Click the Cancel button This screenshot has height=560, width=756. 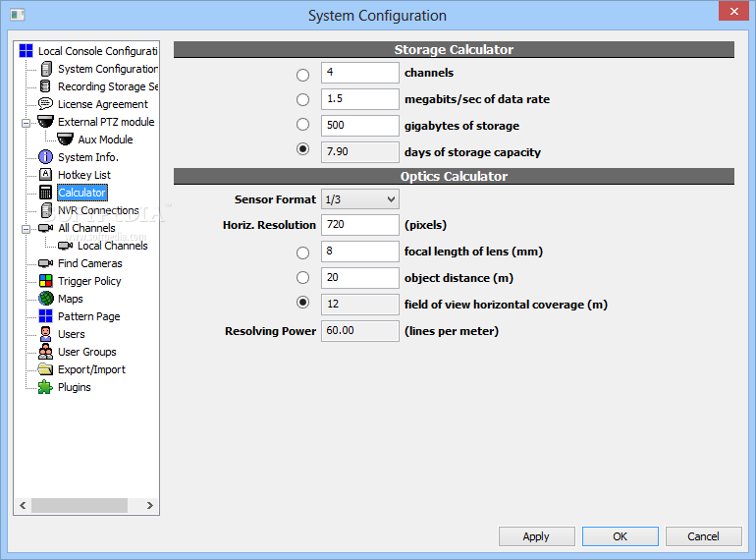coord(703,536)
